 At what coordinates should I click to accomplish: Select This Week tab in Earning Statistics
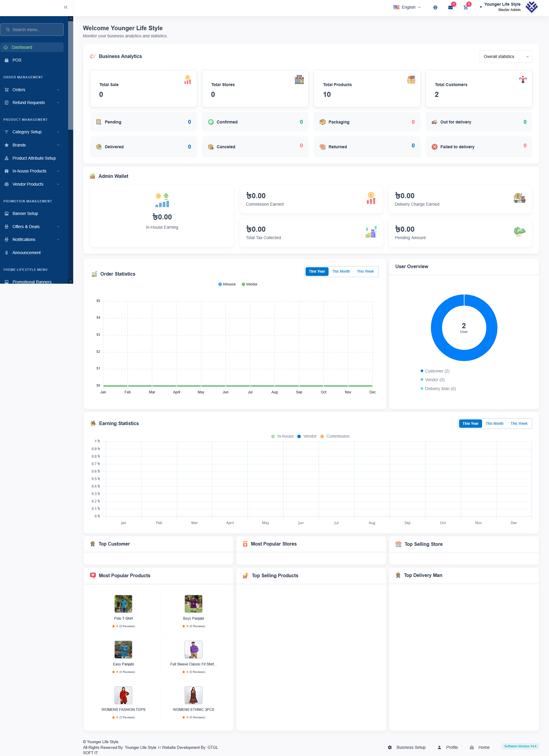click(x=519, y=424)
